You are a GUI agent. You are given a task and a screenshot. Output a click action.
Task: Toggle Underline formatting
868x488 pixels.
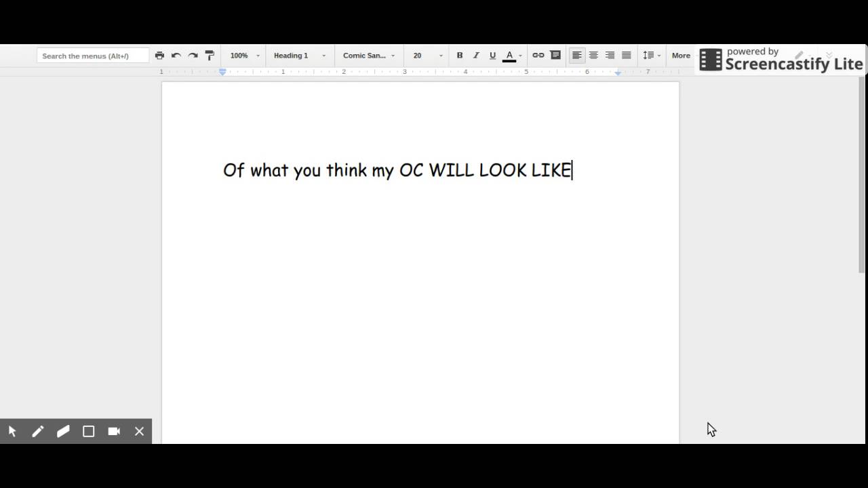tap(493, 56)
